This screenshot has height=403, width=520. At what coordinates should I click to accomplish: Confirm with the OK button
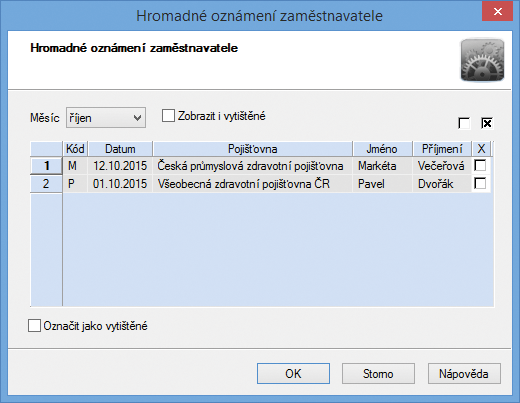pos(293,374)
